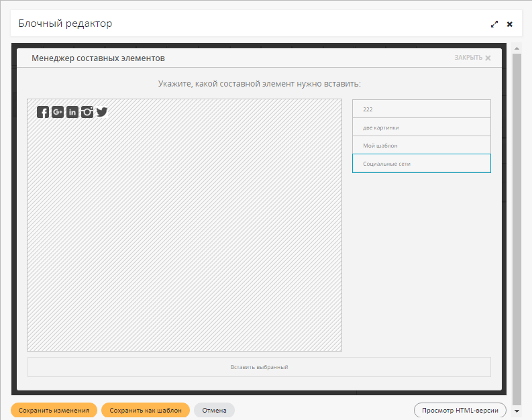
Task: Click the vertical scrollbar thumb
Action: click(517, 228)
